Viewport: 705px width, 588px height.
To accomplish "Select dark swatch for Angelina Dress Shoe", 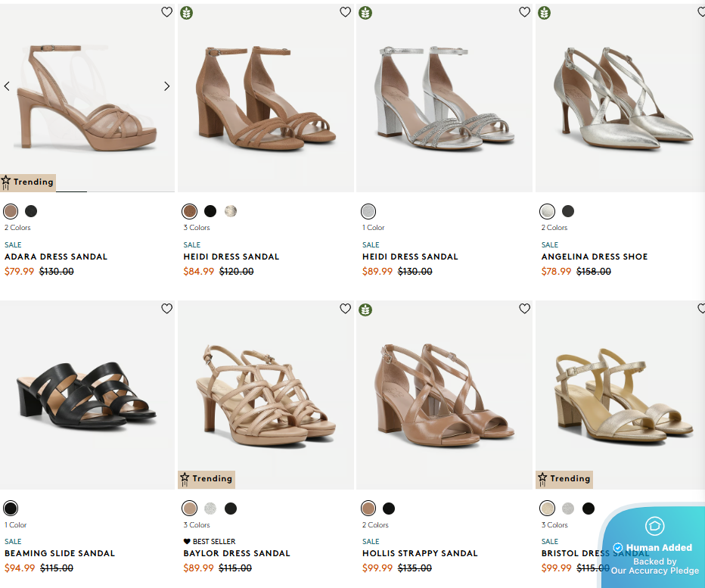I will [x=568, y=211].
